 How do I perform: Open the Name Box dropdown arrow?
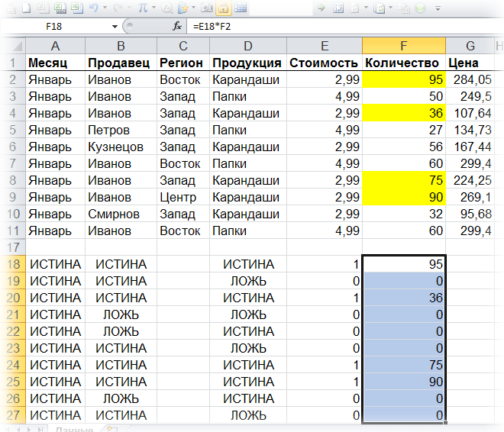pos(115,27)
